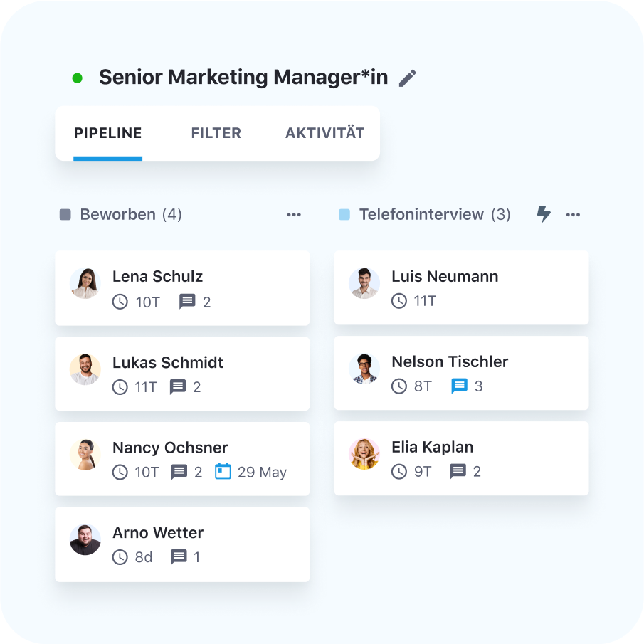Open the Telefoninterview column three-dot menu

point(573,215)
